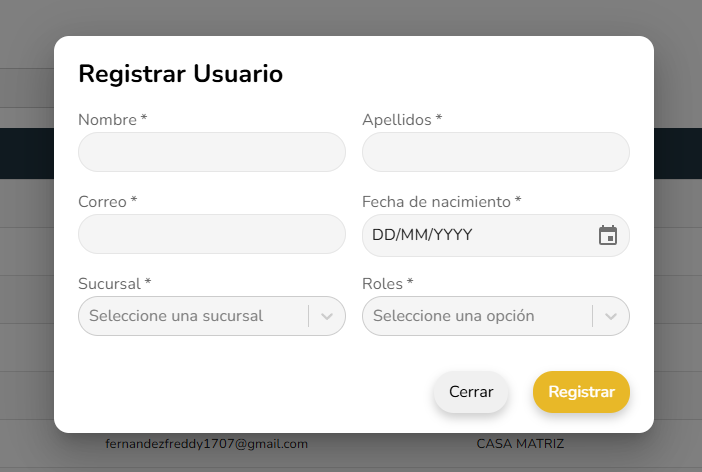Click the 'Correo *' field label
This screenshot has height=472, width=702.
pyautogui.click(x=108, y=202)
